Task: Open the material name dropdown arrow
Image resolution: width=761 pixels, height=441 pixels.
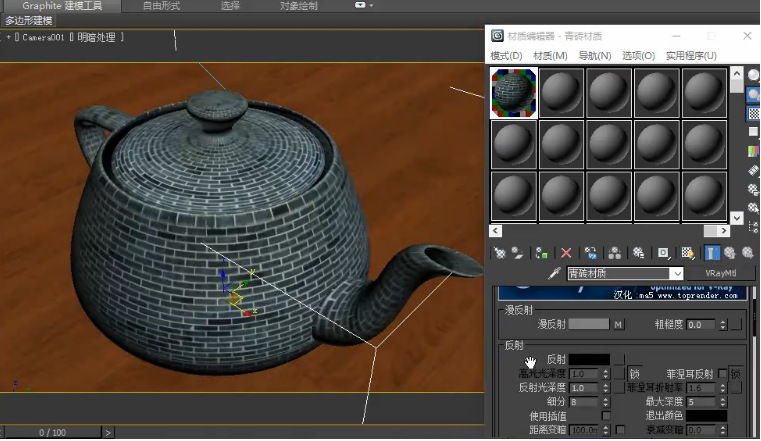Action: (x=678, y=274)
